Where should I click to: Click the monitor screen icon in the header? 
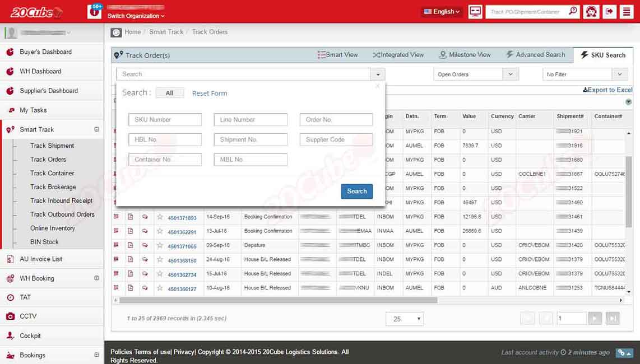tap(475, 11)
